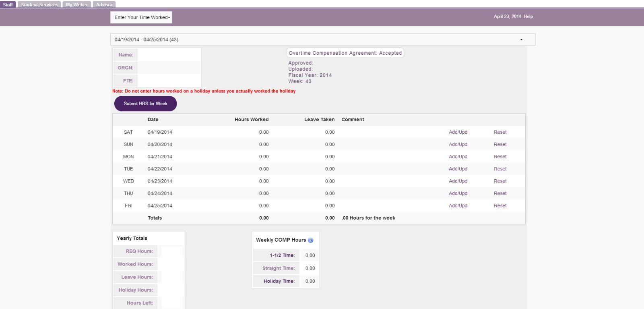Reset the Sunday 04/20/2014 entry
644x309 pixels.
click(500, 145)
